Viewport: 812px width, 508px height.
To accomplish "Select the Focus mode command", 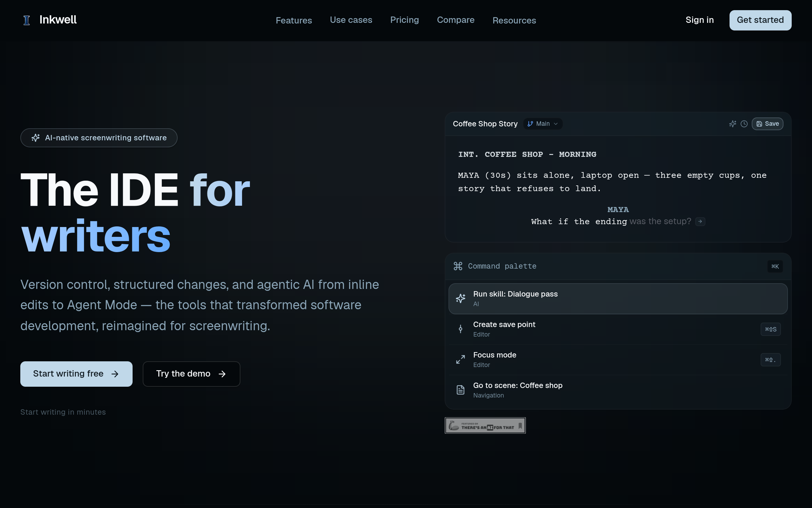I will [x=618, y=359].
